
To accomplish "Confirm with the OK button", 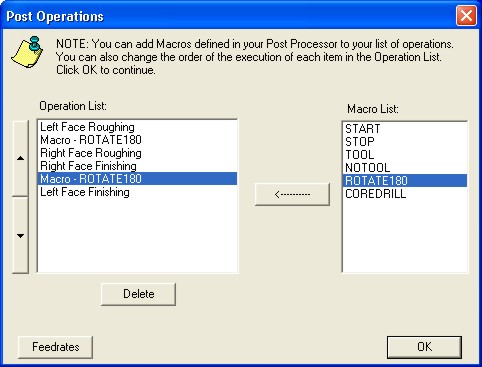I will tap(424, 347).
